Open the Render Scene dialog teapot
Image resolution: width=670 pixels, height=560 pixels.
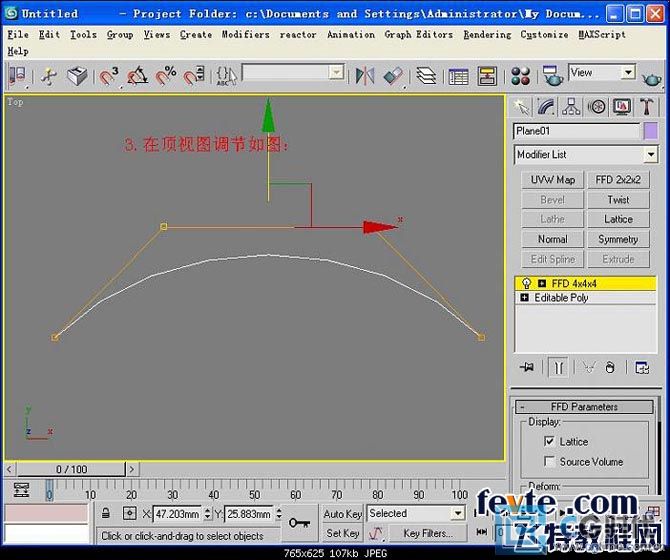tap(552, 76)
